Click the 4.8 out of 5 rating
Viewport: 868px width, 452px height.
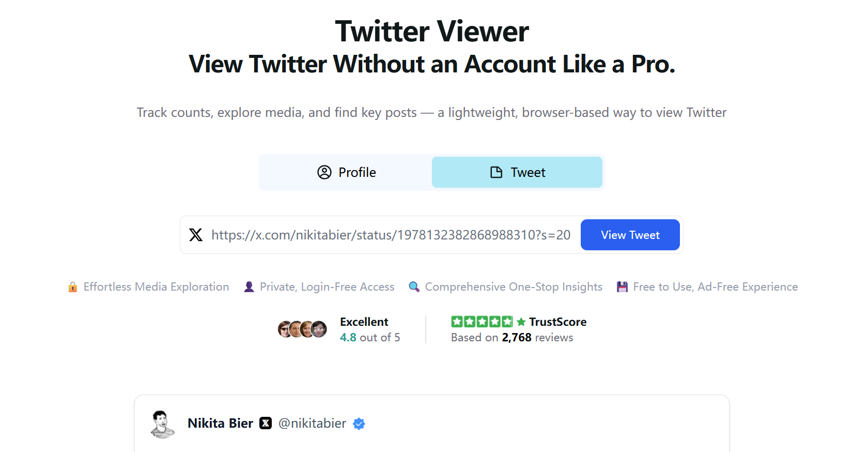pos(370,338)
